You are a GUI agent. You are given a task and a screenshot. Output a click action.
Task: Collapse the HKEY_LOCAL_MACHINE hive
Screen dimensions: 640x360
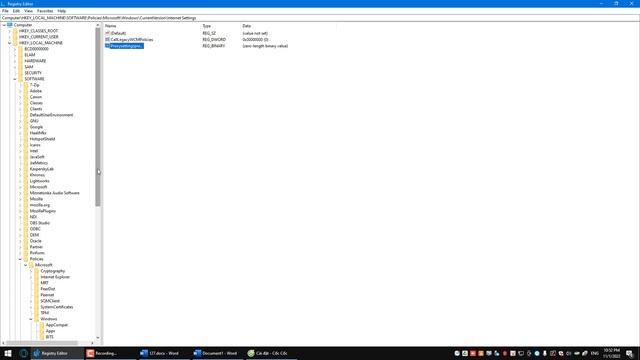(10, 43)
